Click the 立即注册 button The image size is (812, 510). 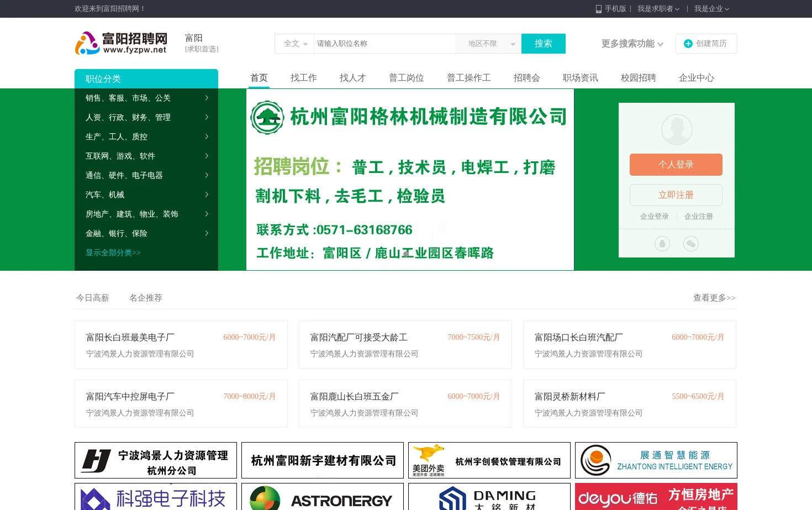pyautogui.click(x=676, y=195)
